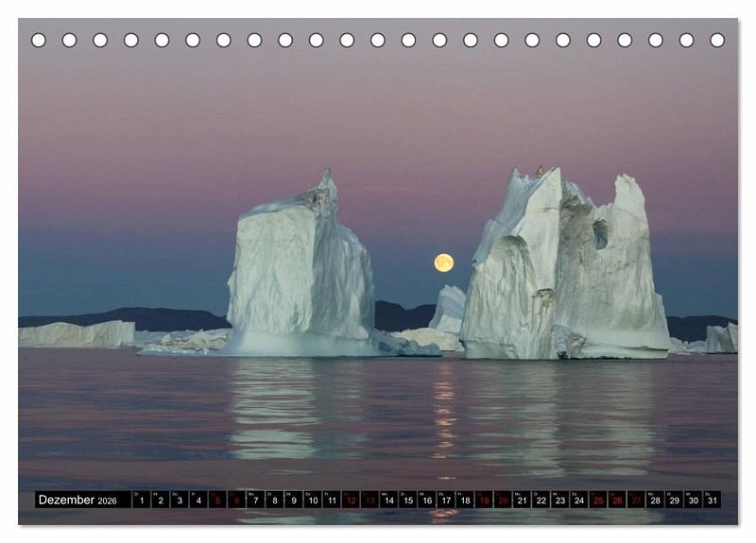
Task: Select day 8 in calendar strip
Action: (x=275, y=500)
